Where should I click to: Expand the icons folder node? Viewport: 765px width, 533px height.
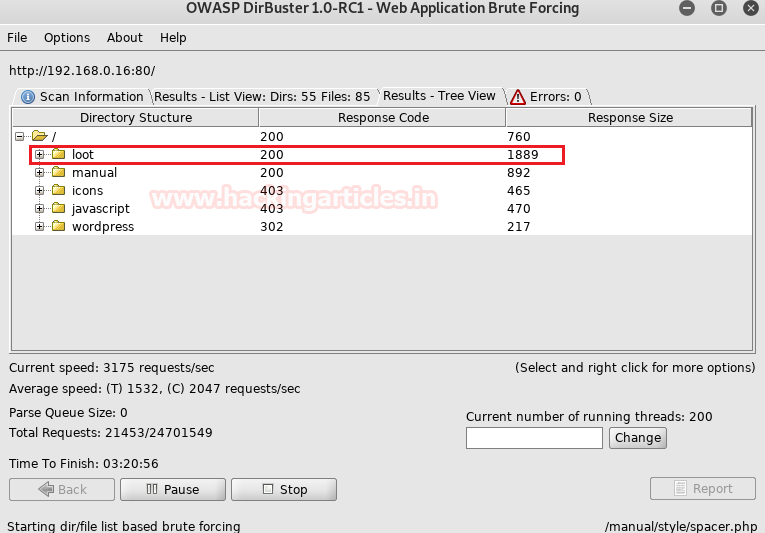pos(40,191)
